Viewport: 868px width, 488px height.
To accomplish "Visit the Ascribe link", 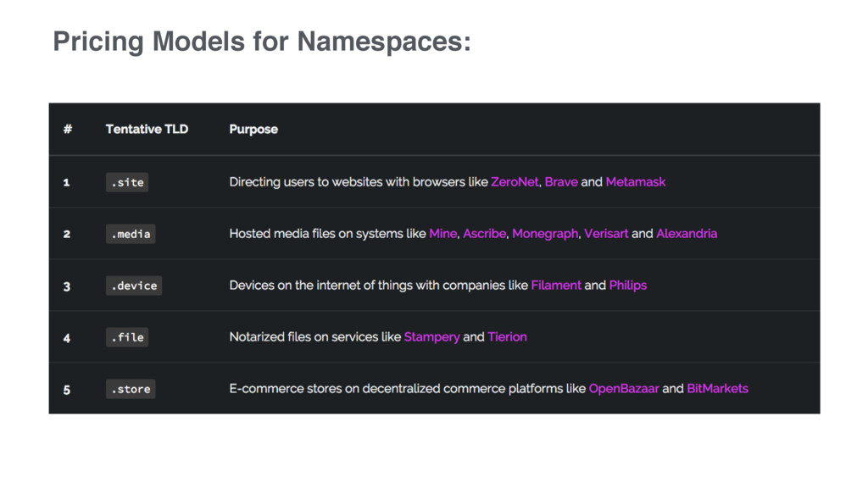I will point(484,234).
